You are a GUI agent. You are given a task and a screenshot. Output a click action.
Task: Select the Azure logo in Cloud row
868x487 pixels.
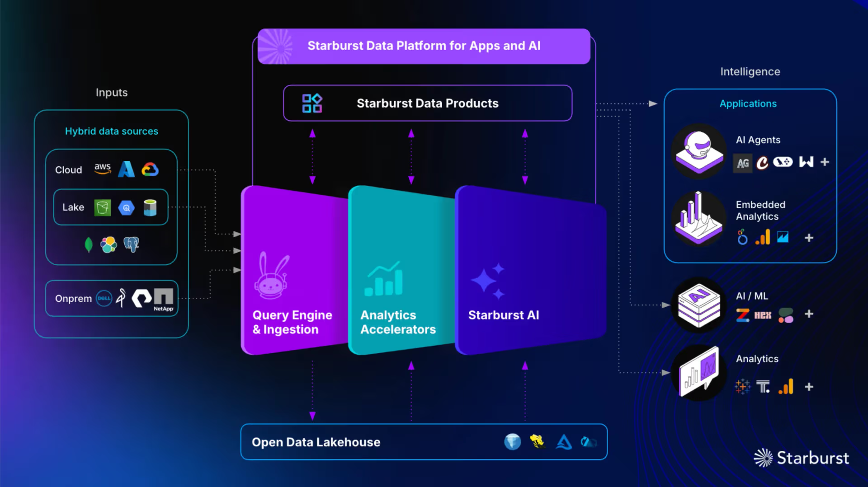(126, 169)
